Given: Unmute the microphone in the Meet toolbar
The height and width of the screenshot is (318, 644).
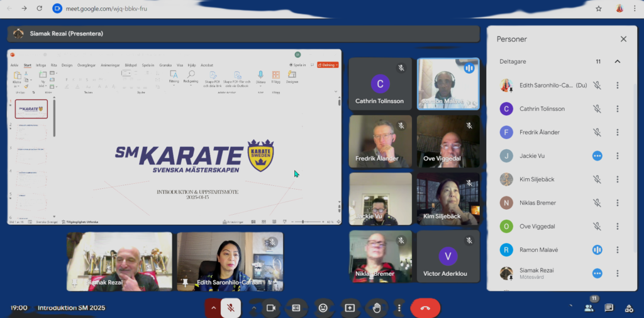Looking at the screenshot, I should (x=231, y=308).
